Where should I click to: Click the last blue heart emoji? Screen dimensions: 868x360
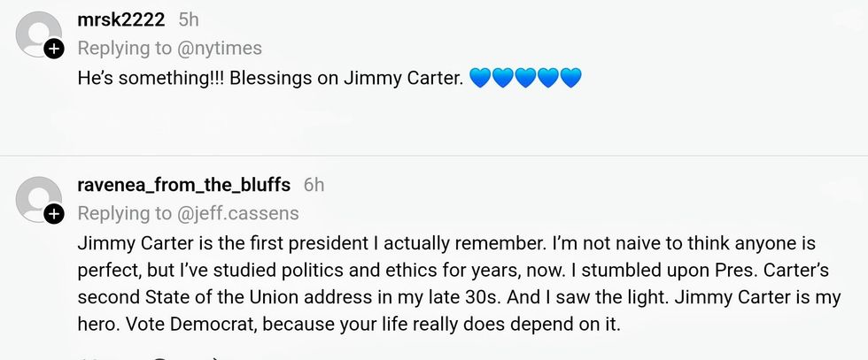(571, 79)
